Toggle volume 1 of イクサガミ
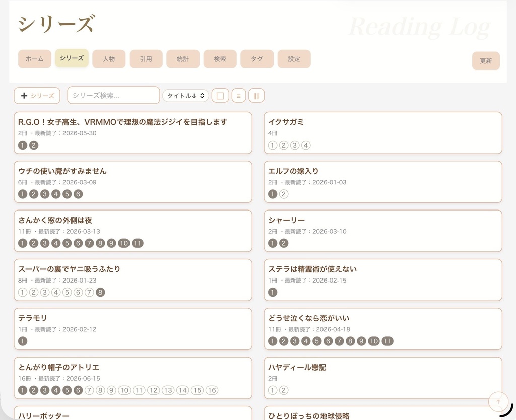 point(273,145)
